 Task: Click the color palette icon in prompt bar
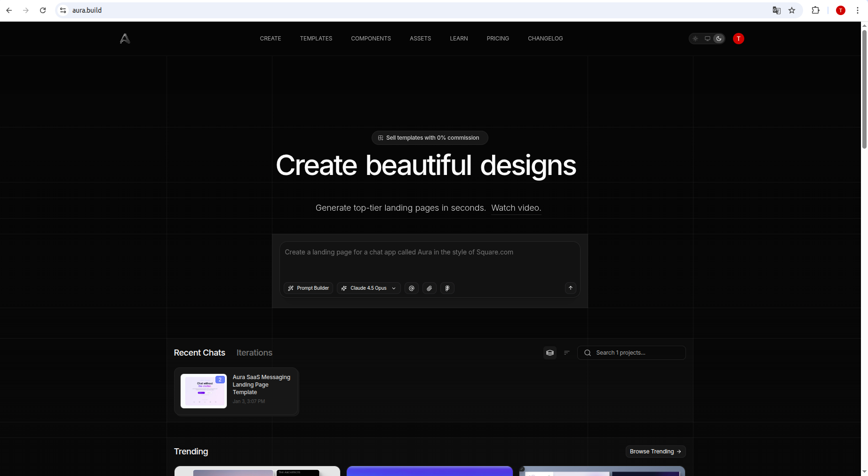click(x=447, y=288)
